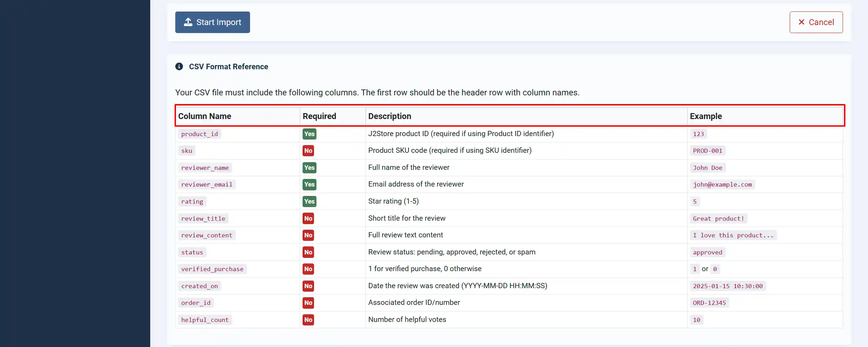Select the product_id column name

[x=200, y=134]
